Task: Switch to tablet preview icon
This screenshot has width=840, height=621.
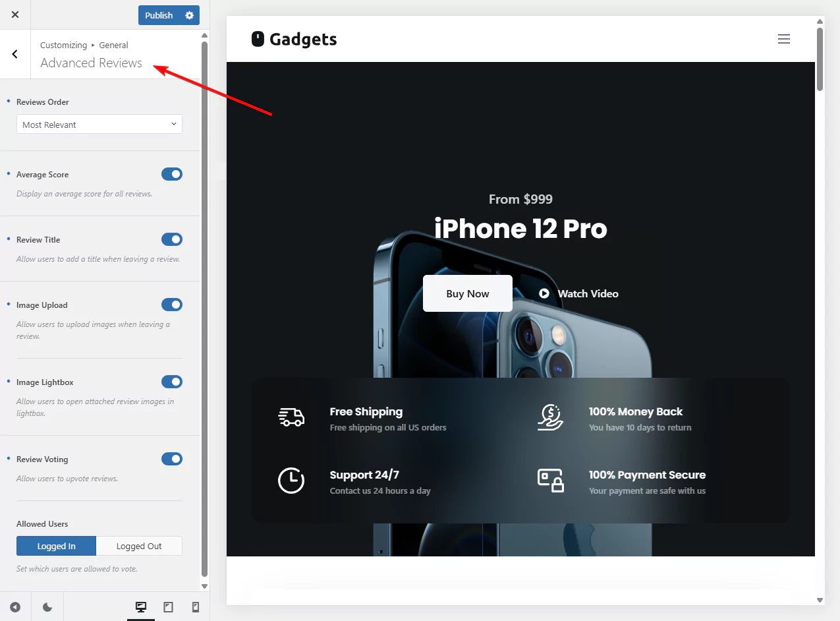Action: (168, 607)
